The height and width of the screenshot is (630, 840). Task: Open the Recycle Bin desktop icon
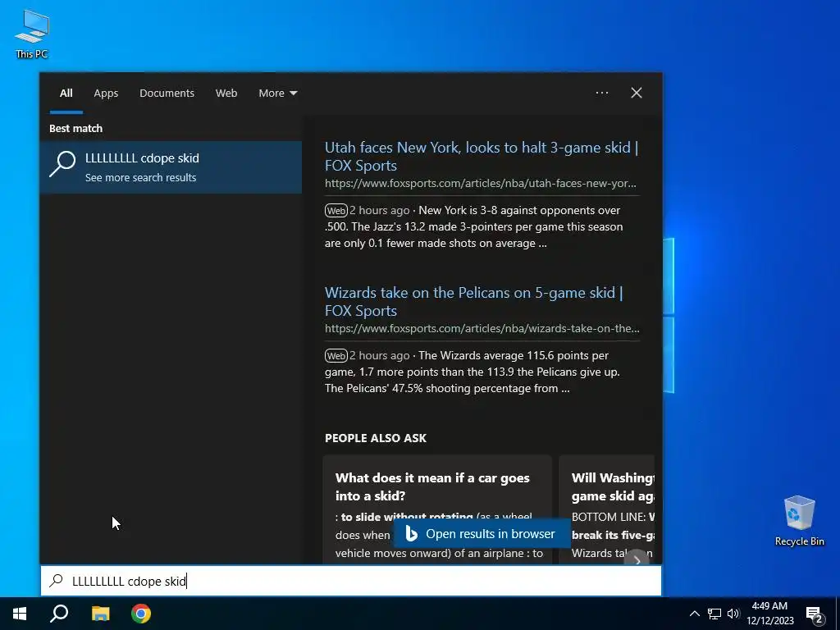click(799, 521)
